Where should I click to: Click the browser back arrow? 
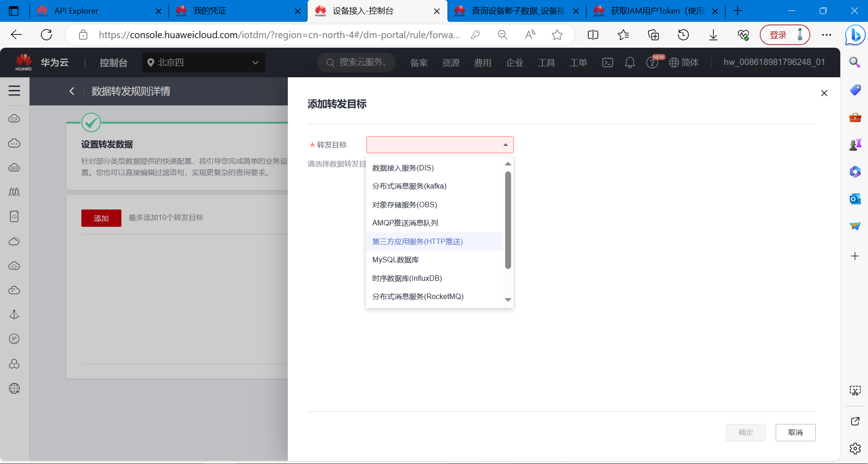pos(16,35)
